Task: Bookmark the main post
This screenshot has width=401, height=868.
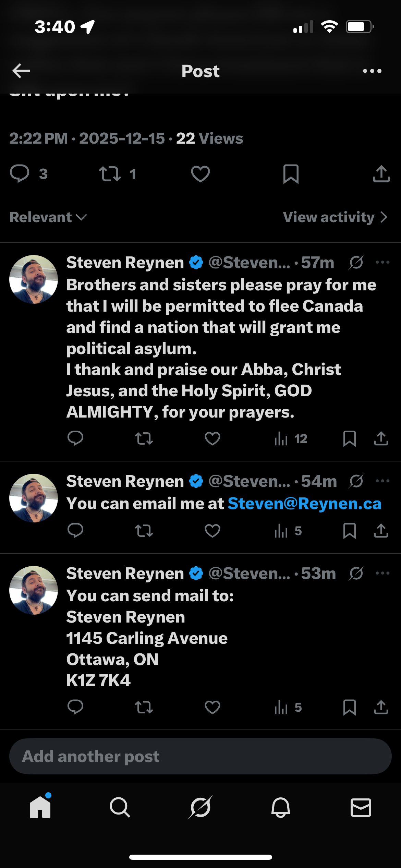Action: (291, 174)
